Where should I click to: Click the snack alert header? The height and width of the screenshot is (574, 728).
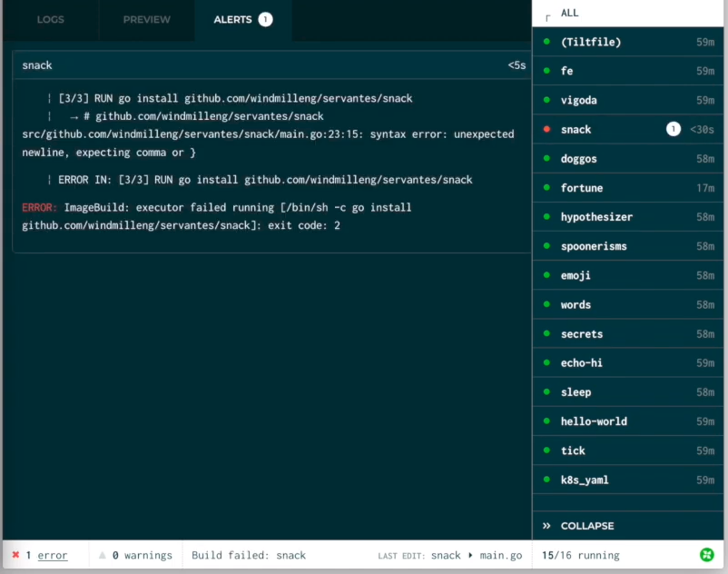(x=272, y=65)
